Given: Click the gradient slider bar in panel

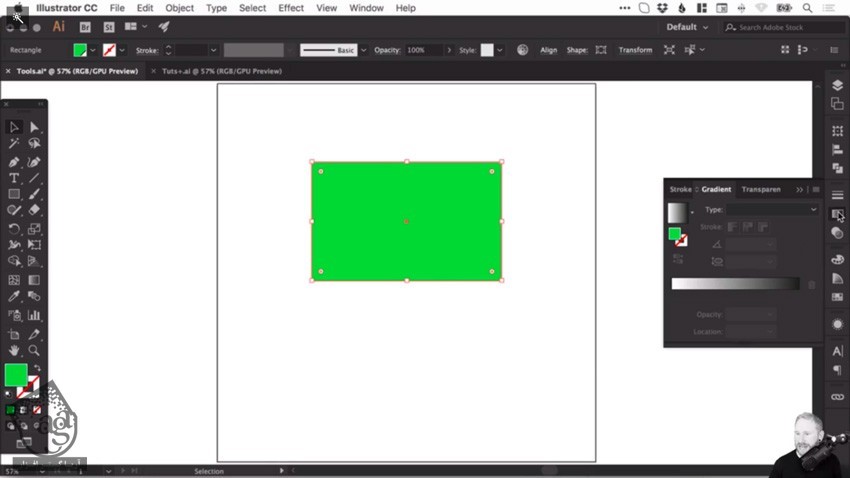Looking at the screenshot, I should click(x=735, y=284).
